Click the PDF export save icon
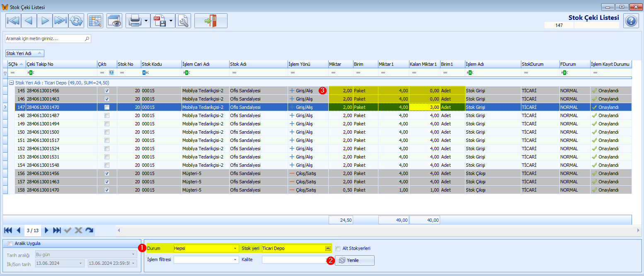This screenshot has width=644, height=276. tap(160, 21)
